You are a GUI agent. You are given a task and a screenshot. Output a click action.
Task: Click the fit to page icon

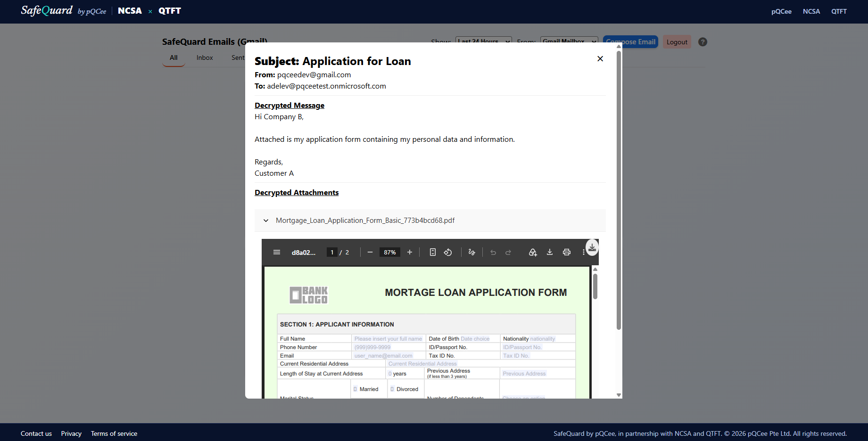tap(433, 253)
